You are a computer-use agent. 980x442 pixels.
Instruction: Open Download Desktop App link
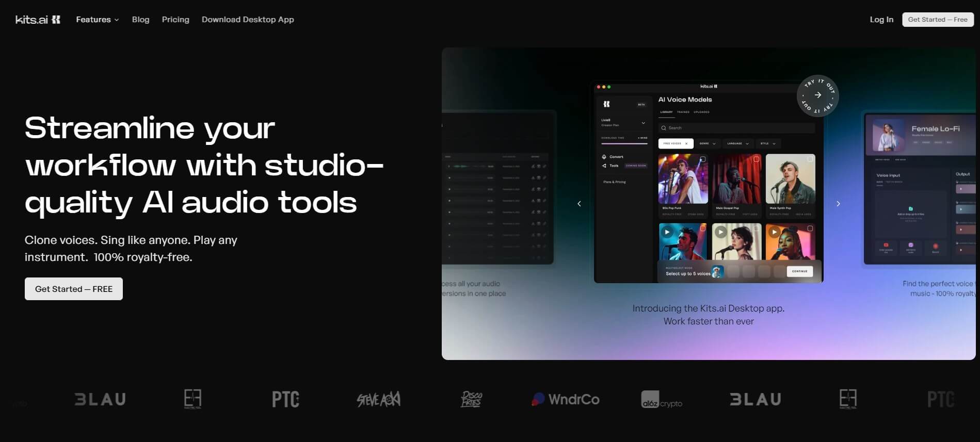click(x=248, y=20)
